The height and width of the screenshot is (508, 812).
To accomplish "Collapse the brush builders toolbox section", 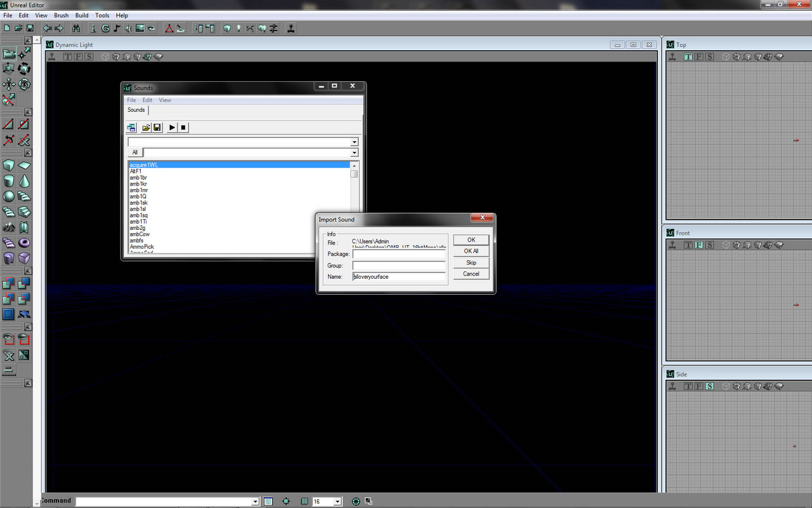I will 28,152.
